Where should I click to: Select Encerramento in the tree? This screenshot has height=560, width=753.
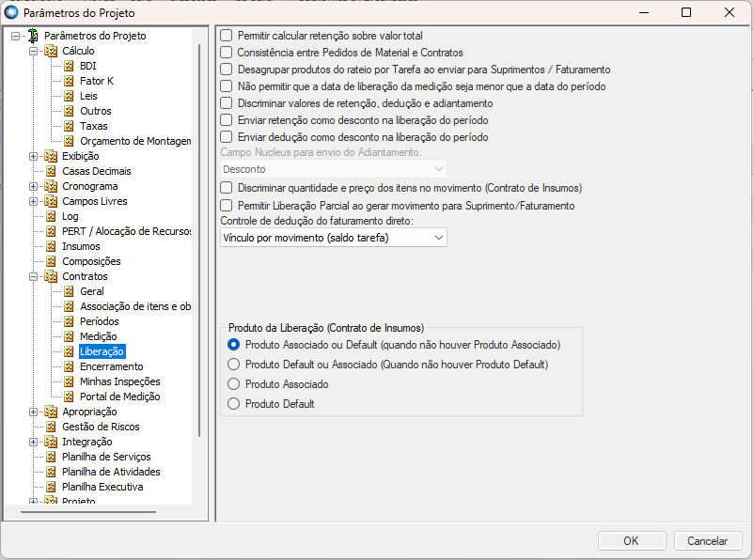tap(111, 366)
